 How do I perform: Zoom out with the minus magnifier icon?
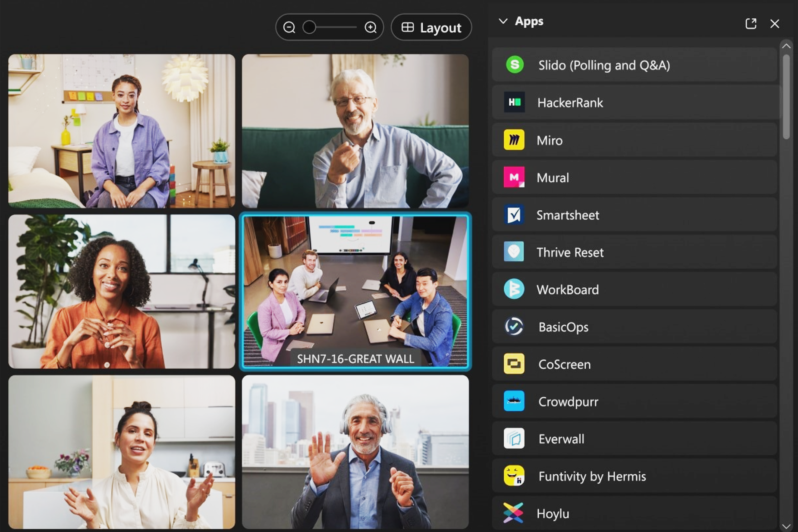[x=289, y=27]
